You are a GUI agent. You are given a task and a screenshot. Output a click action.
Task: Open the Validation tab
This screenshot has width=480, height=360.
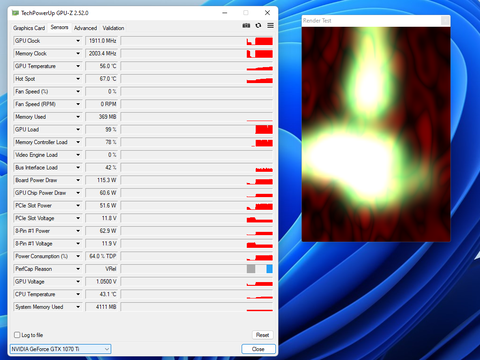point(113,28)
